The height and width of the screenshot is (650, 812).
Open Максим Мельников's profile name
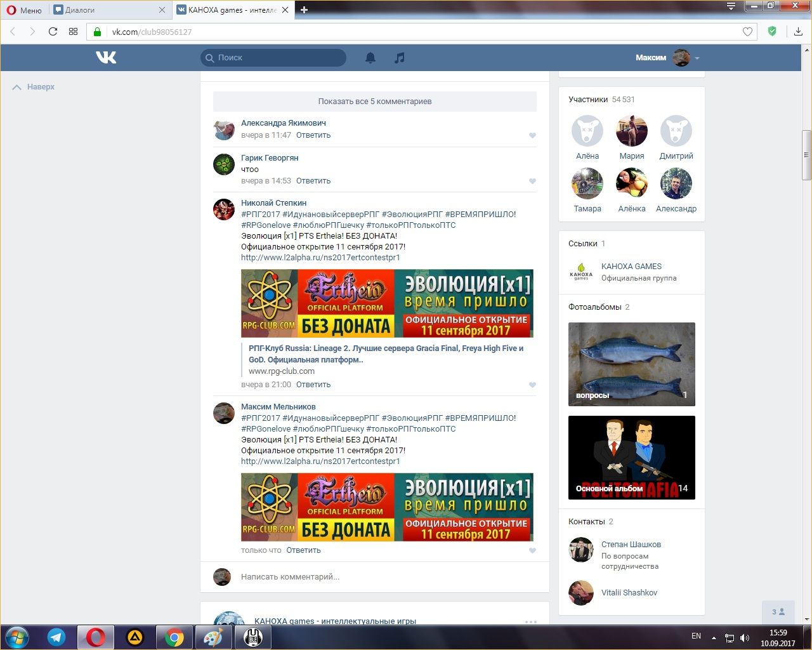tap(278, 407)
